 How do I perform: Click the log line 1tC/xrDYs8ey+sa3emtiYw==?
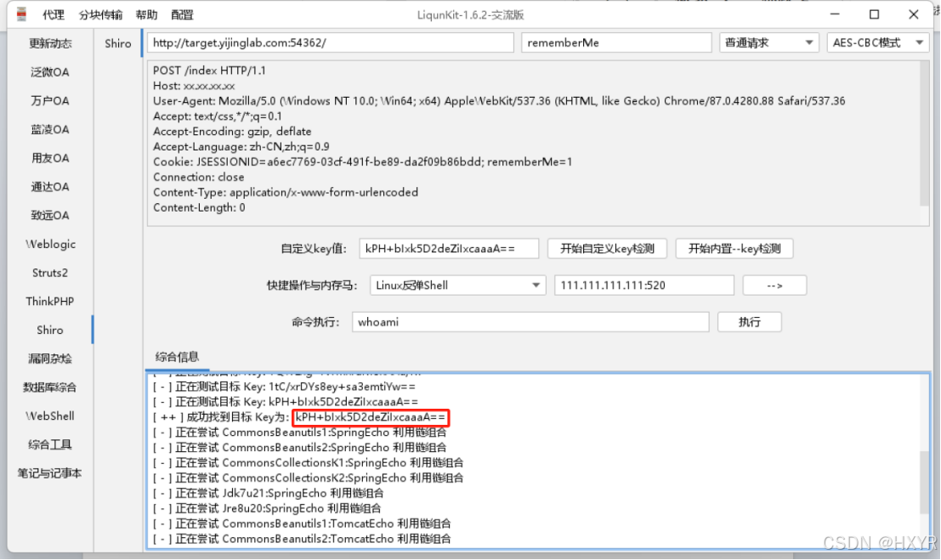point(285,387)
